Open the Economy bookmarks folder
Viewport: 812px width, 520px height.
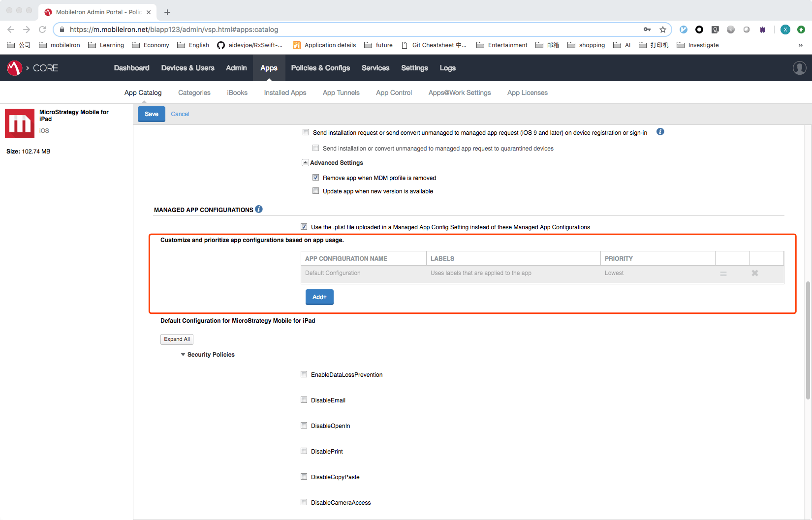click(151, 45)
